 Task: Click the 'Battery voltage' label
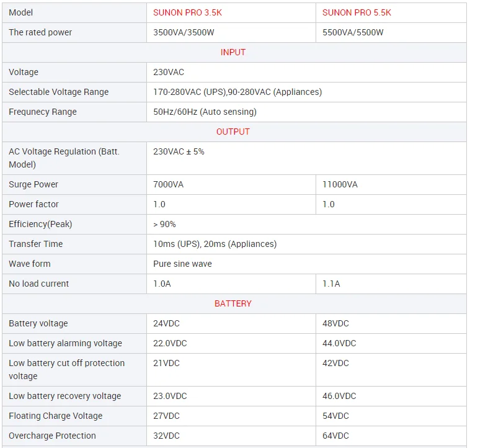coord(38,323)
